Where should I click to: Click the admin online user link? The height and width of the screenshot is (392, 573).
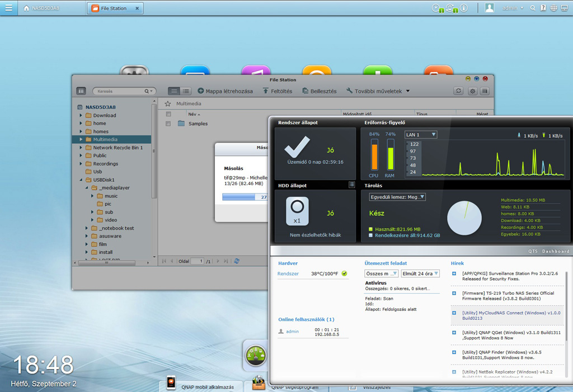click(292, 332)
